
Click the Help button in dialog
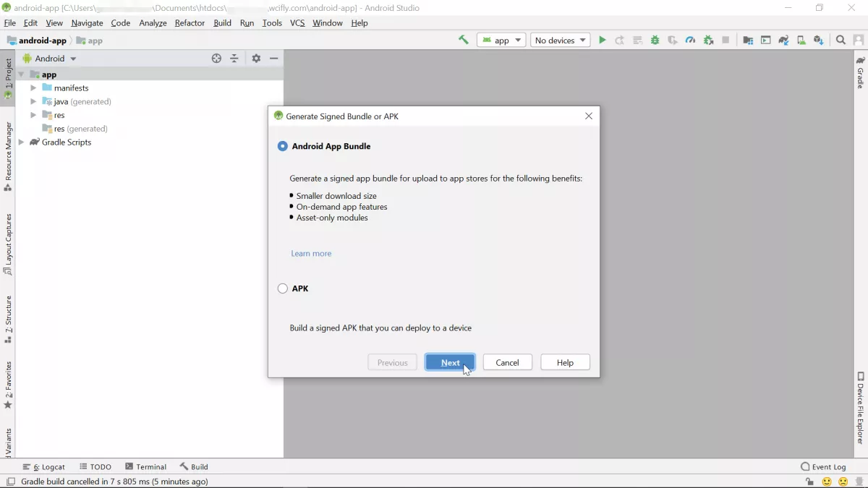pos(565,363)
